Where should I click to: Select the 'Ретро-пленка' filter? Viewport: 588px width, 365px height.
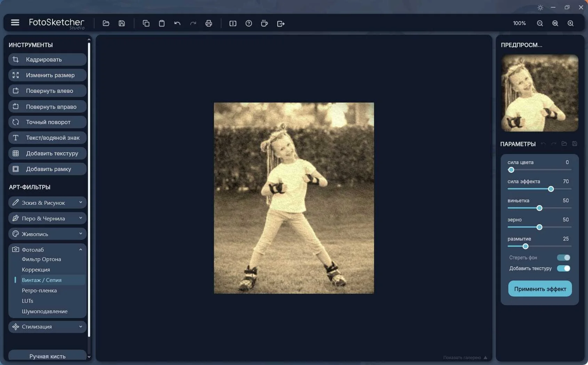(39, 290)
